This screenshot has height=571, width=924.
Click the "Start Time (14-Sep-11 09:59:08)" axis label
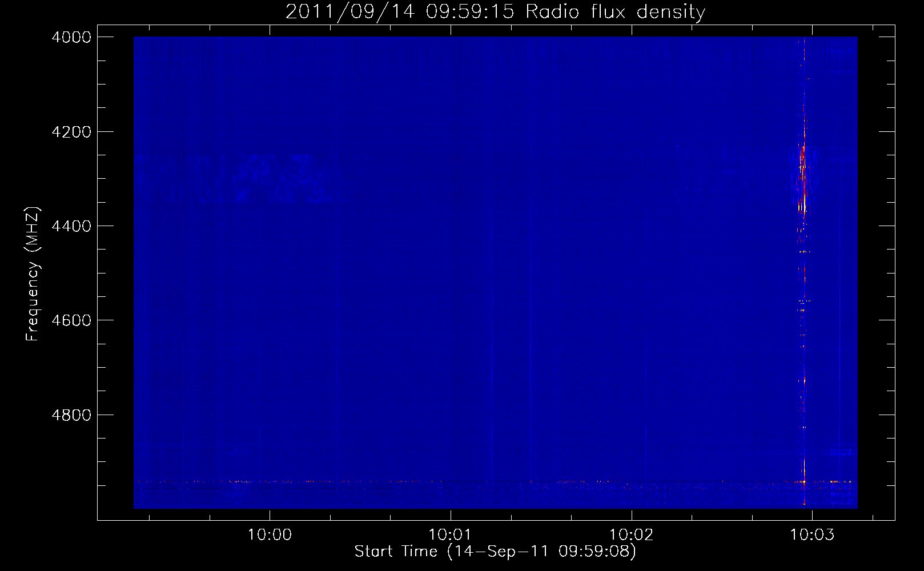(495, 552)
